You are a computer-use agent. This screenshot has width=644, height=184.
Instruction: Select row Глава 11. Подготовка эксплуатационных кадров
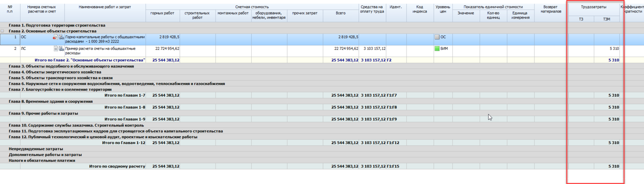click(322, 131)
